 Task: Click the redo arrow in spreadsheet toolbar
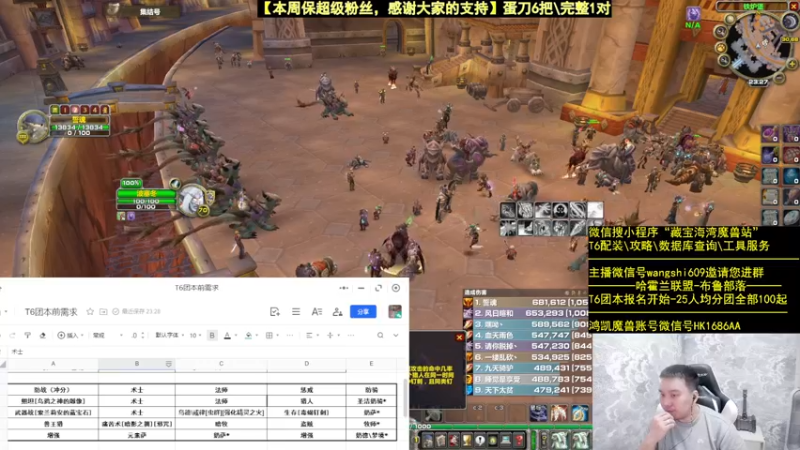12,335
